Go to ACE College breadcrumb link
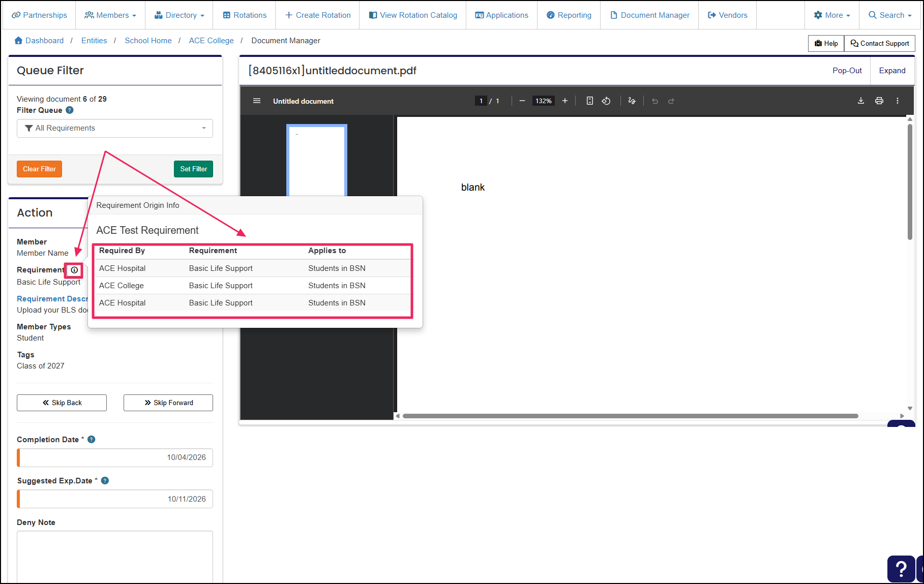 (211, 41)
